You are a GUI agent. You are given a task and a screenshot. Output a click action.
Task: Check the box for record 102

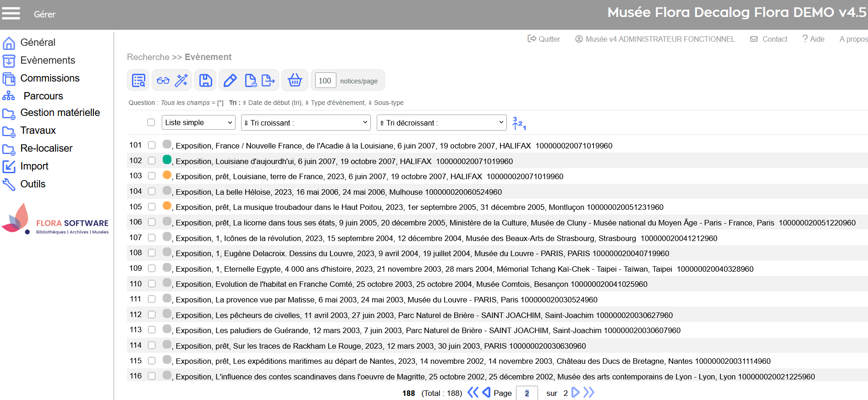click(152, 160)
